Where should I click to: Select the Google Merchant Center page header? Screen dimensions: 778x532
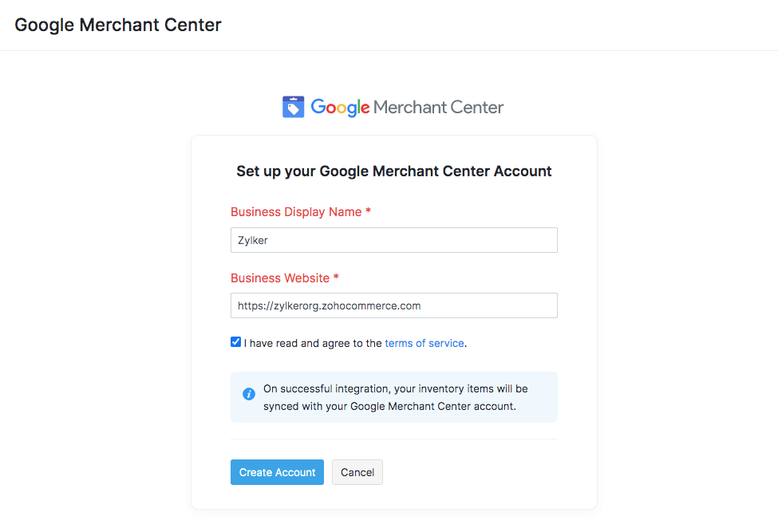(117, 25)
